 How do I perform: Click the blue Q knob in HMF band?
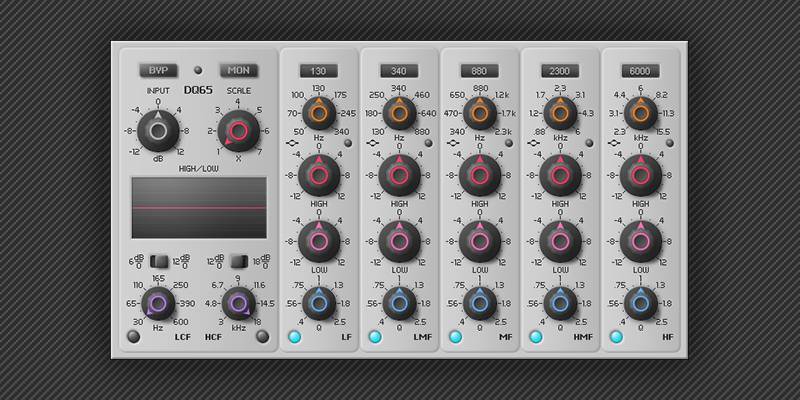(560, 304)
